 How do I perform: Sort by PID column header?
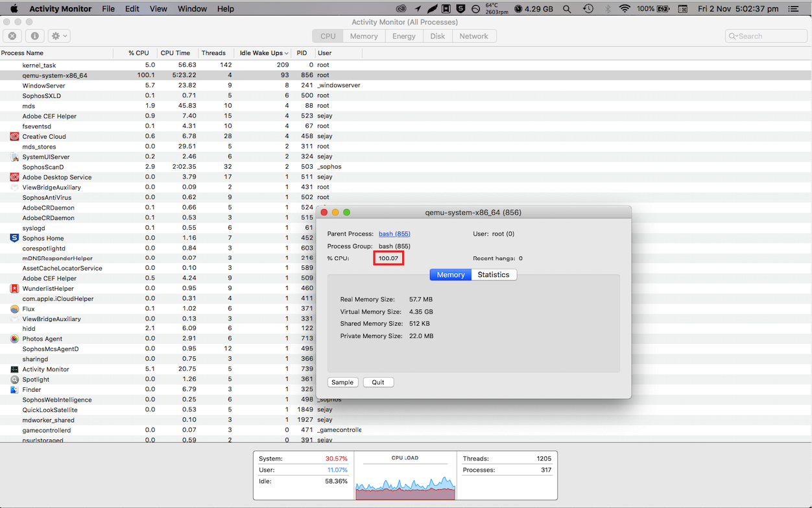point(304,53)
